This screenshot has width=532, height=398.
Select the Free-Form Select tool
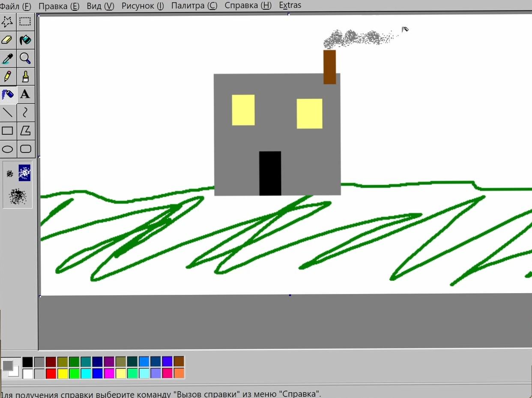(8, 22)
